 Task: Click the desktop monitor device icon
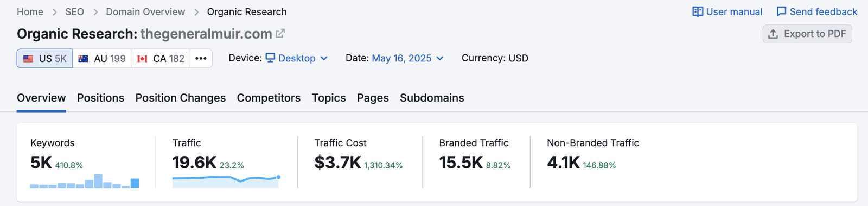pos(270,58)
